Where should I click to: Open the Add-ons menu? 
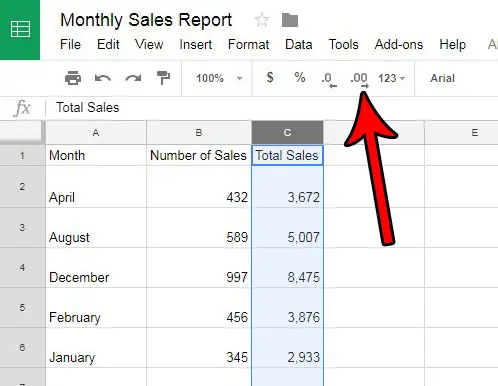[399, 44]
